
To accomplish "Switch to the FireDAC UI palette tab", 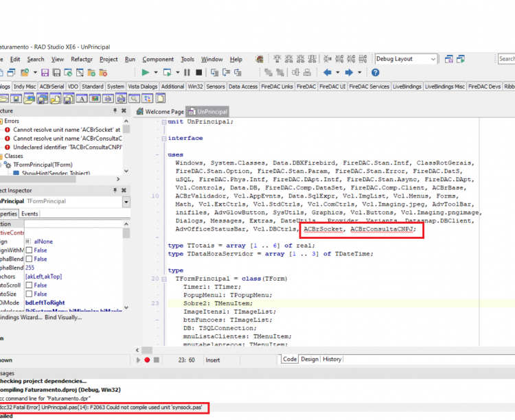I will pos(332,86).
